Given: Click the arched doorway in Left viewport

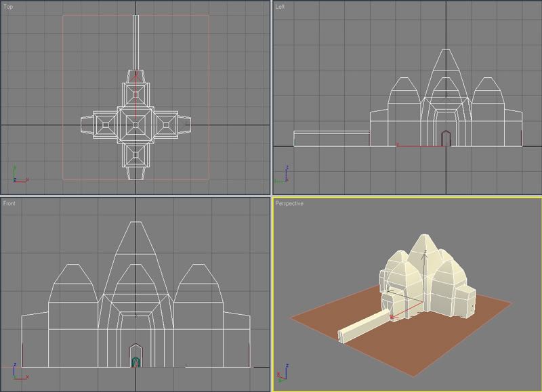Looking at the screenshot, I should [445, 138].
